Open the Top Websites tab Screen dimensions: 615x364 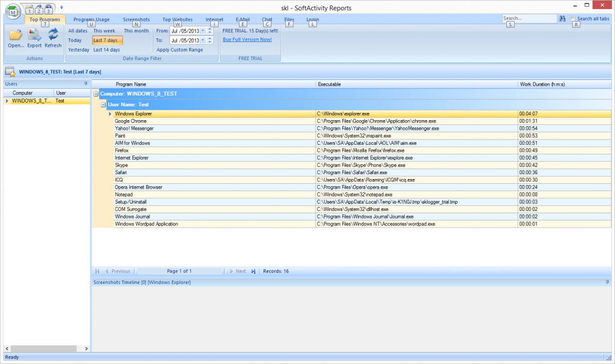[x=177, y=19]
